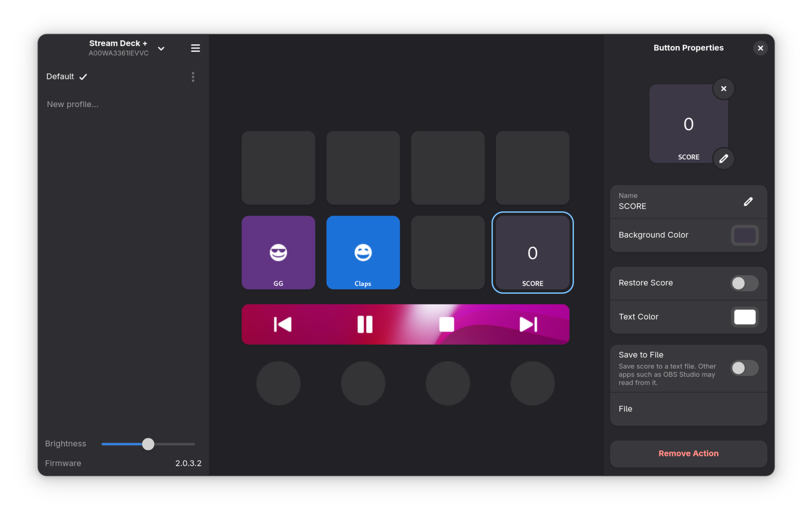
Task: Click the pause icon on touchscreen strip
Action: pyautogui.click(x=365, y=324)
